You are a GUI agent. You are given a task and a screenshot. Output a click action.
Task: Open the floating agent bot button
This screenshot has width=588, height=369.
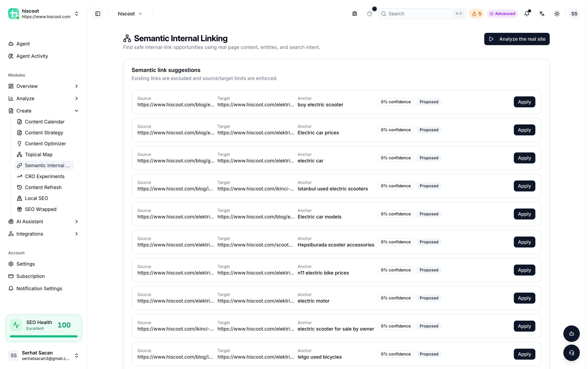point(571,334)
